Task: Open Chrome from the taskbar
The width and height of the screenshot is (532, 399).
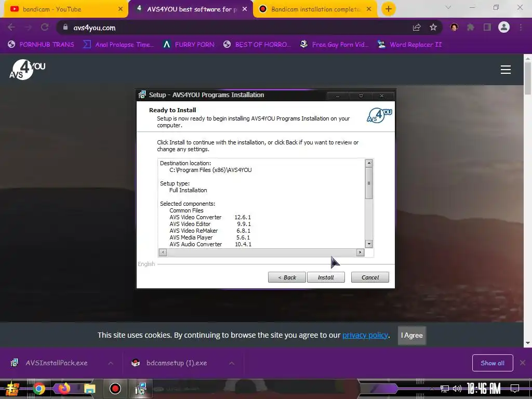Action: [38, 389]
